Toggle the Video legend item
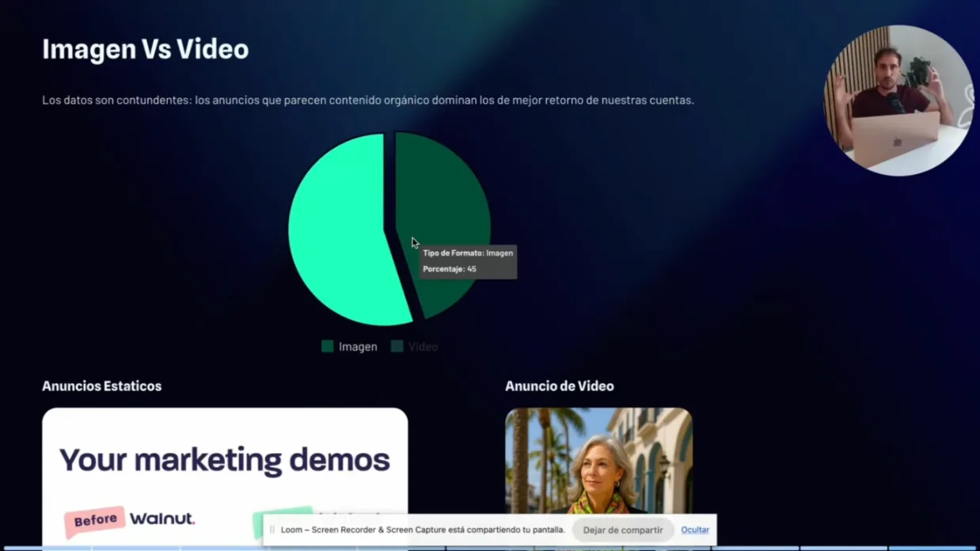The height and width of the screenshot is (551, 980). point(414,347)
